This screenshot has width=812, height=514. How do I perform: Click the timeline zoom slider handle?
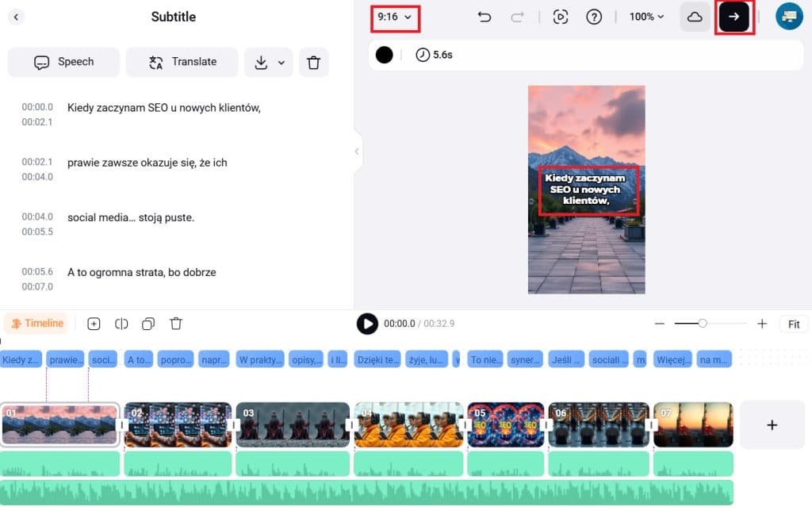[x=703, y=324]
